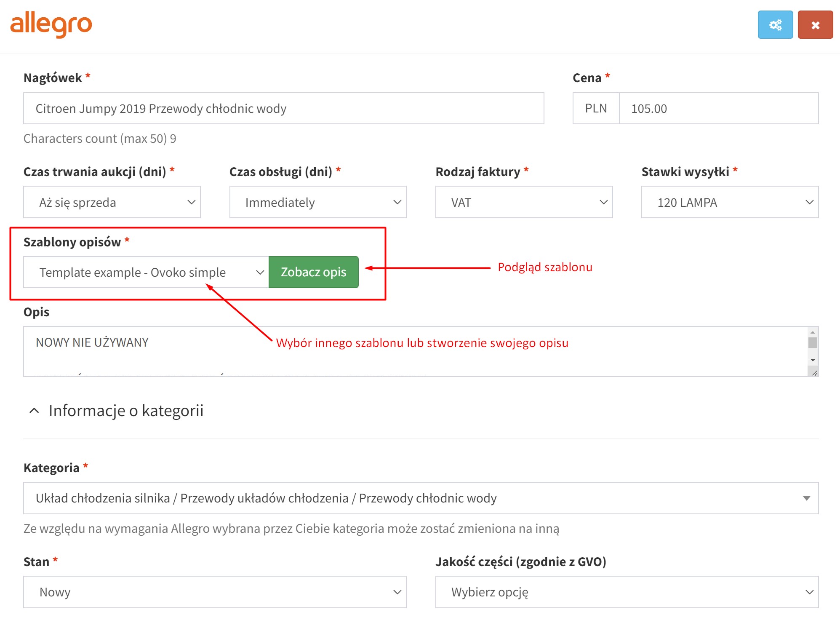The width and height of the screenshot is (840, 620).
Task: Click the PLN currency label box
Action: [595, 109]
